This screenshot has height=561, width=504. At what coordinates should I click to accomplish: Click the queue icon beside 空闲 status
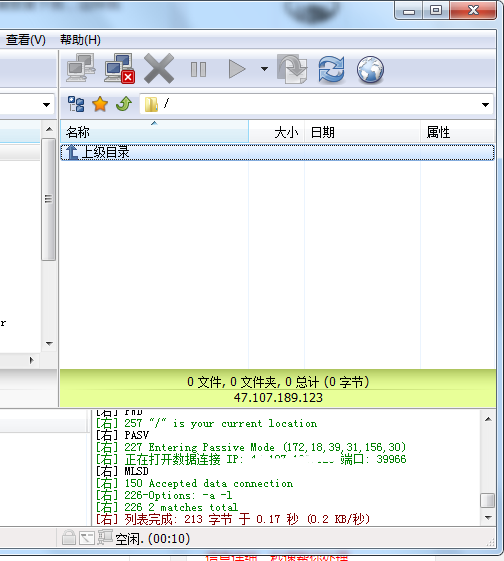[x=105, y=537]
